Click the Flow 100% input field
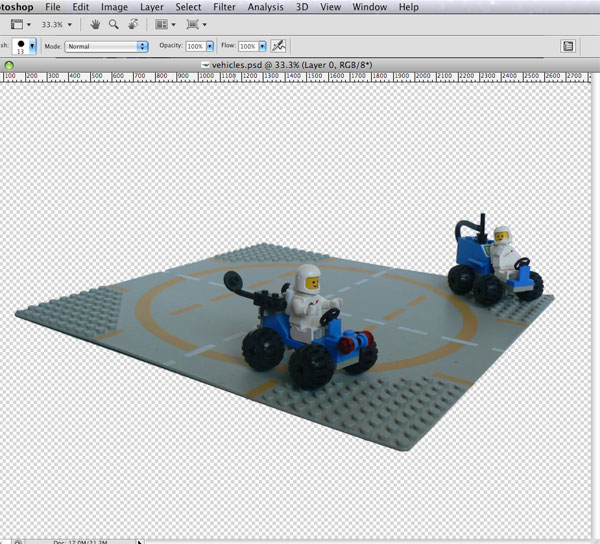The image size is (600, 544). (x=248, y=46)
